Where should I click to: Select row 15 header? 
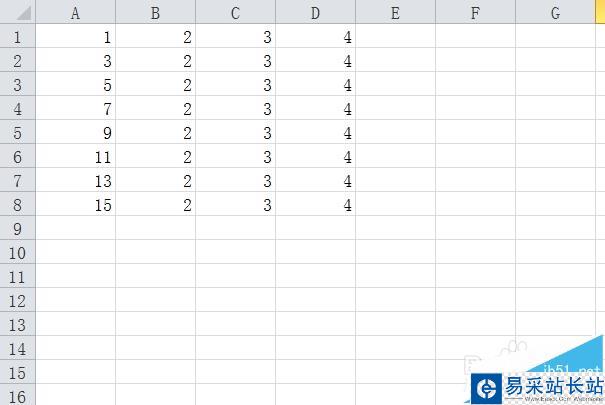click(18, 373)
